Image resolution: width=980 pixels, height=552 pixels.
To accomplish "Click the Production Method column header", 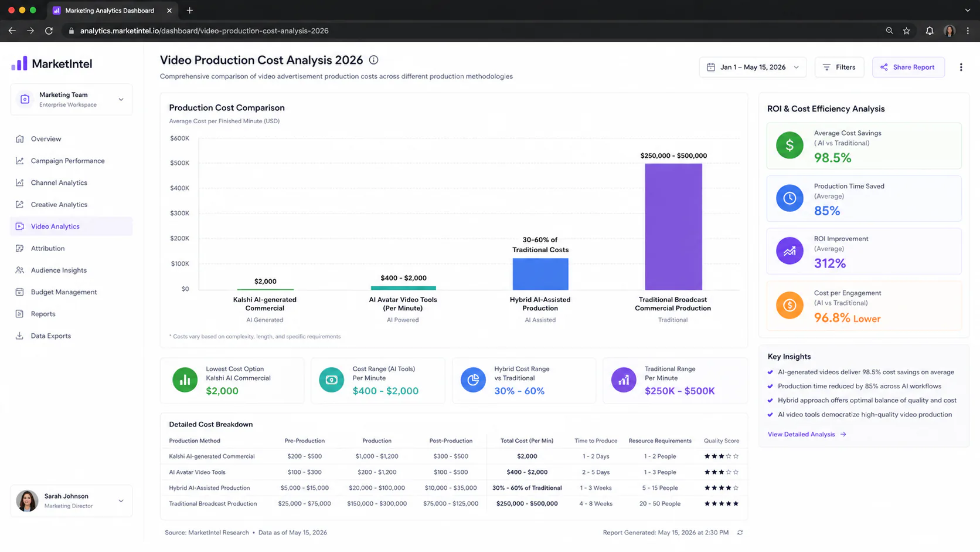I will (x=195, y=441).
